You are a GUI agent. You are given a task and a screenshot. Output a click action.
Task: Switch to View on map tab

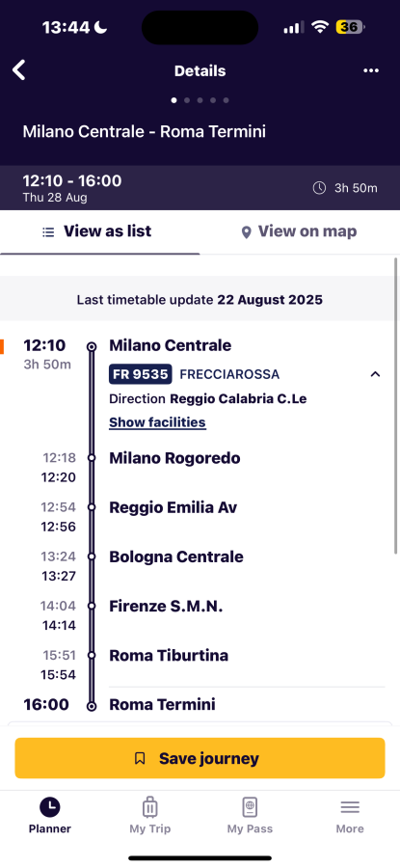coord(300,231)
